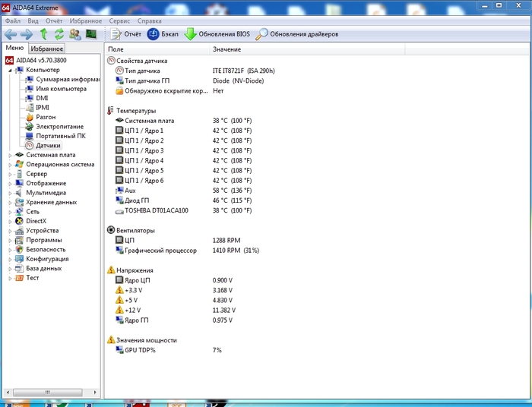Click the Портативный ПК laptop icon
Screen dimensions: 532x407
coord(30,136)
